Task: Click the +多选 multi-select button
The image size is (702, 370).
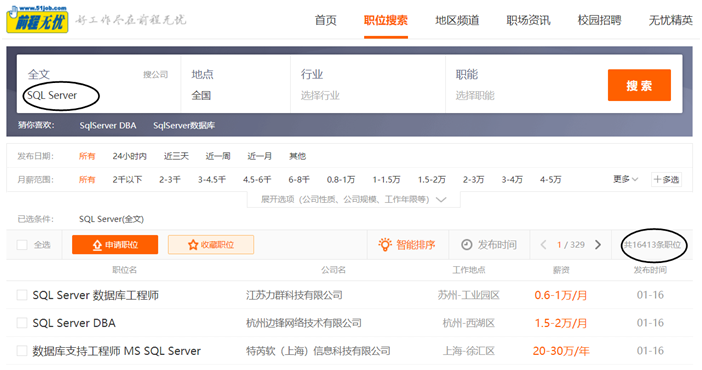Action: point(666,180)
